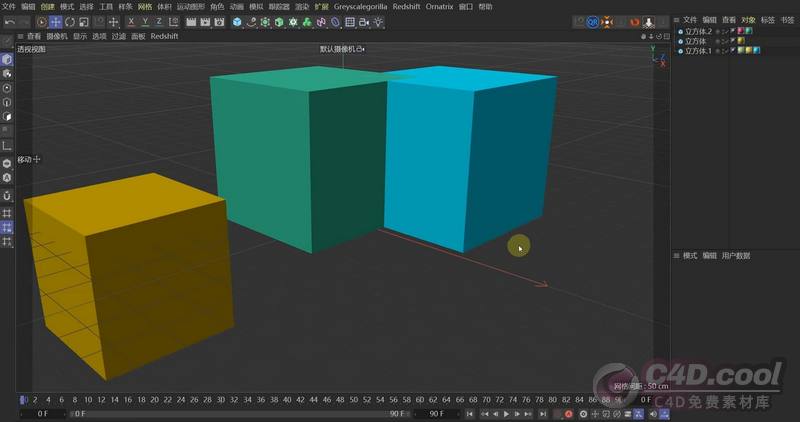The width and height of the screenshot is (800, 422).
Task: Click the Cube primitive icon
Action: click(x=238, y=22)
